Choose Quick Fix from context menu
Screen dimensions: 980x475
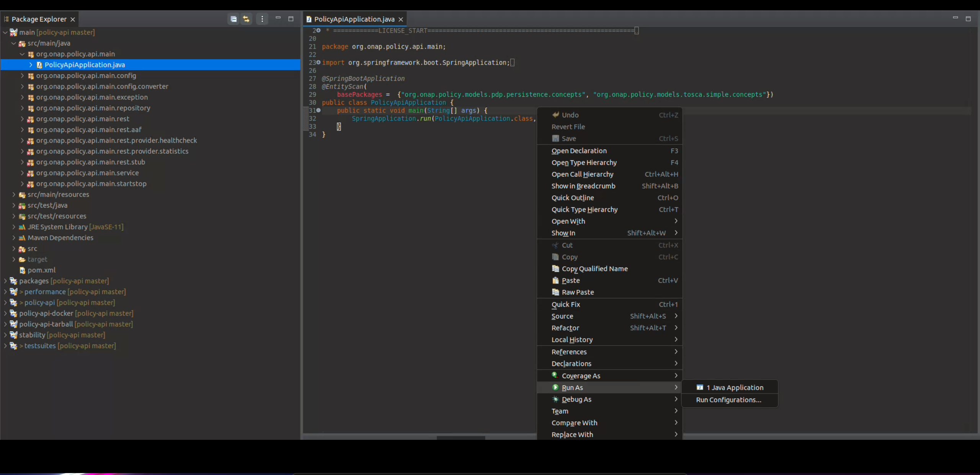coord(609,304)
